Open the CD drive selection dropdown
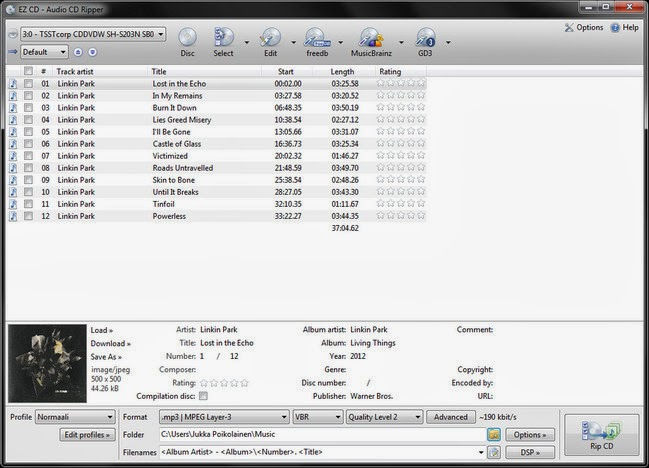 94,34
